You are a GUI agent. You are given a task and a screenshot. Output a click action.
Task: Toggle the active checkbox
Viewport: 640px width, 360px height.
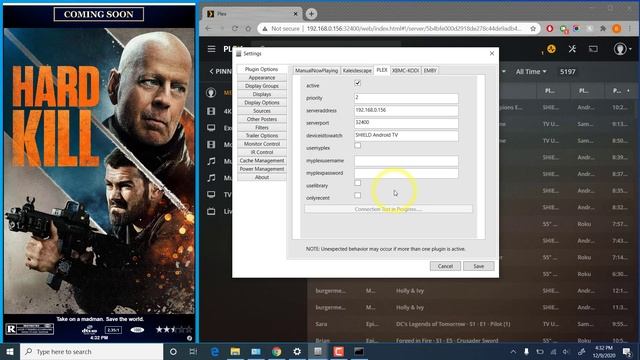pyautogui.click(x=358, y=83)
